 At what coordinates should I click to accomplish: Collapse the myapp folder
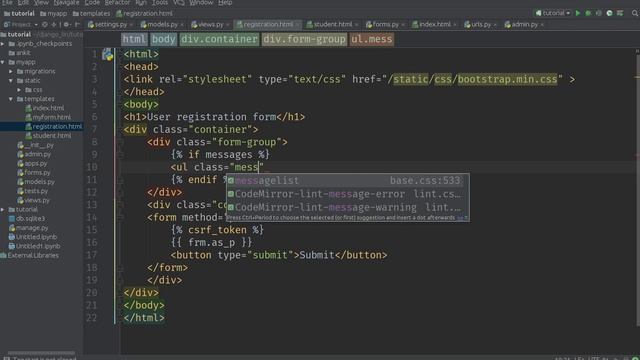3,62
